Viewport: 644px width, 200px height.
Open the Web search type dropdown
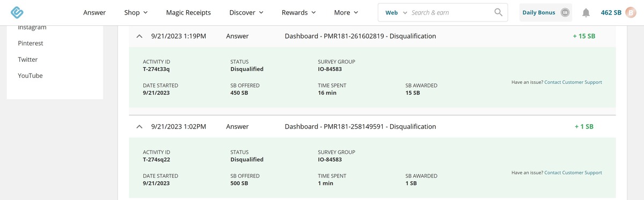[x=397, y=12]
